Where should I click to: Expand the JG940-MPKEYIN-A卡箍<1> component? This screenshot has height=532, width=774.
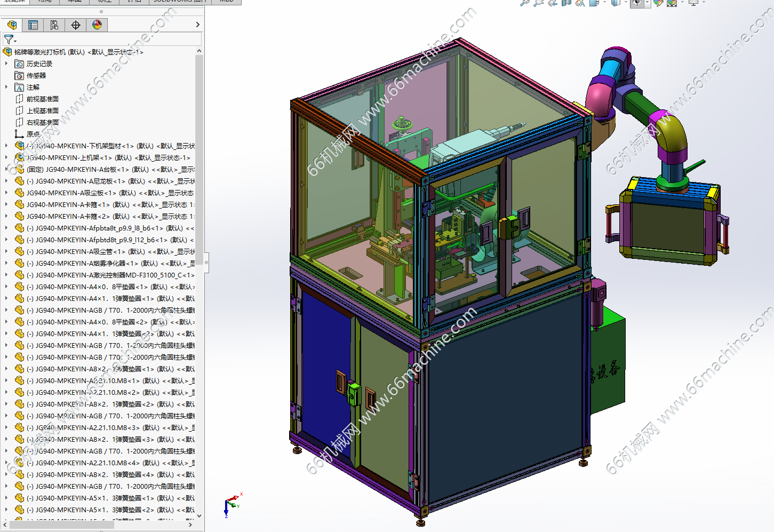point(6,204)
